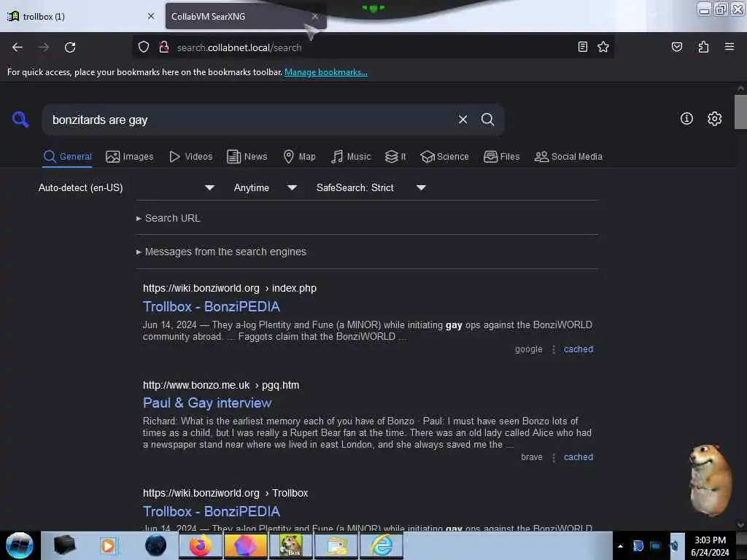Open wiki.bonziworld.org Trollbox result title

click(x=212, y=511)
